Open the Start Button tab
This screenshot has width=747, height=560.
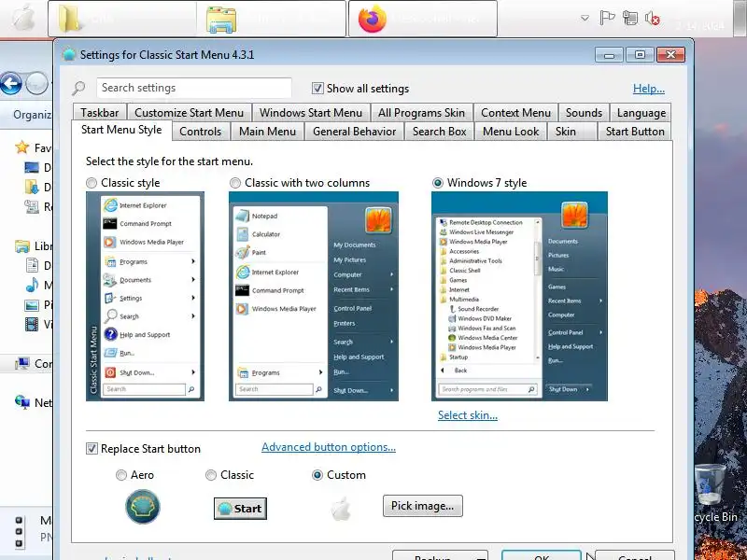[635, 132]
